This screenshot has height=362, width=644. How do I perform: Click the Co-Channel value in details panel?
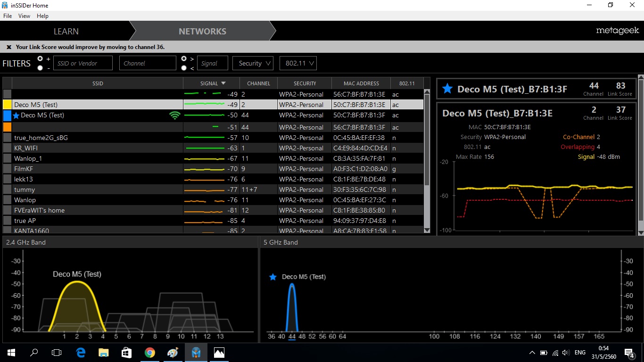pos(598,137)
